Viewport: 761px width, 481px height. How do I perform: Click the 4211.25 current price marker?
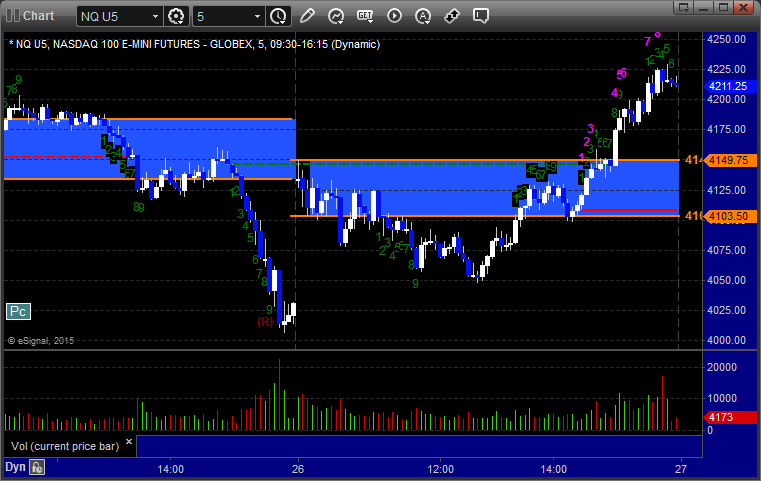tap(729, 86)
